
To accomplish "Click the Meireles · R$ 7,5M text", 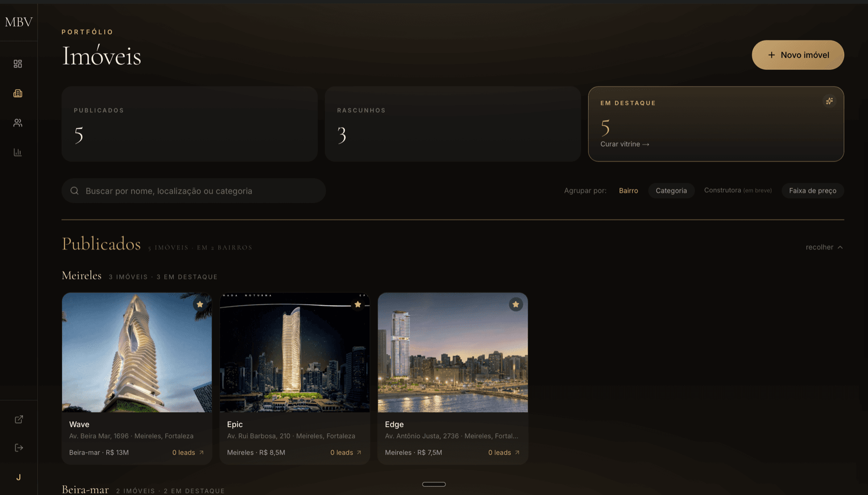I will pyautogui.click(x=413, y=453).
